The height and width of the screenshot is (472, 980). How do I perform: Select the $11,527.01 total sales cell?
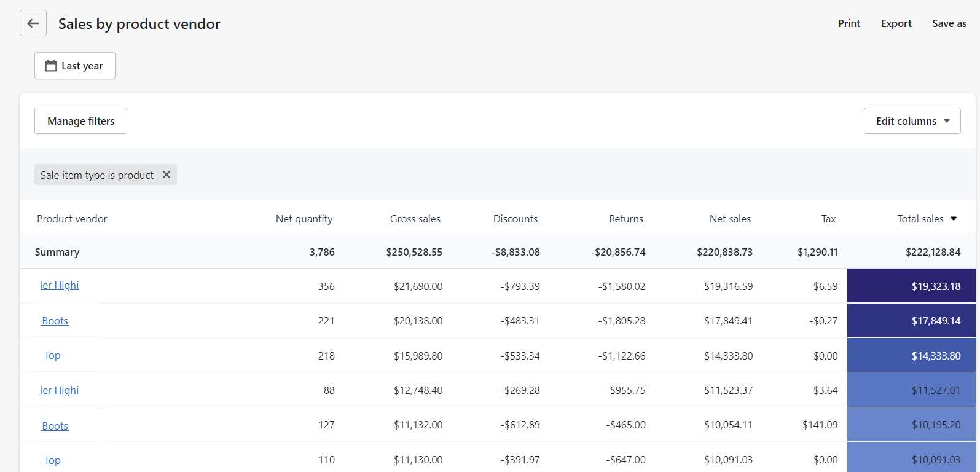click(x=911, y=390)
